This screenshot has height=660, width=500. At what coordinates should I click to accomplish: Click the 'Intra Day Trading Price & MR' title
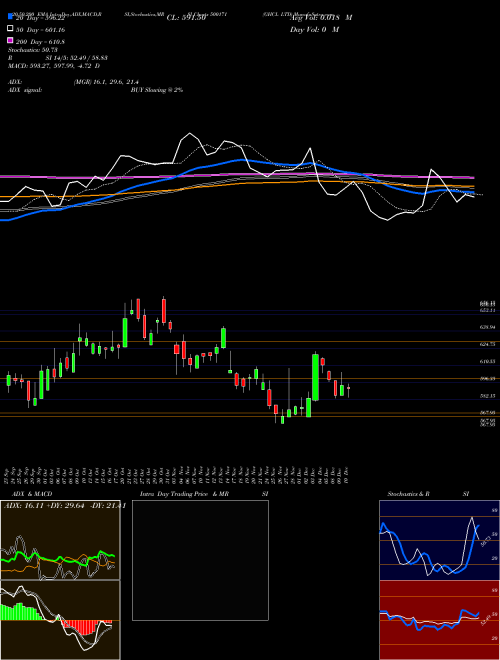(184, 494)
